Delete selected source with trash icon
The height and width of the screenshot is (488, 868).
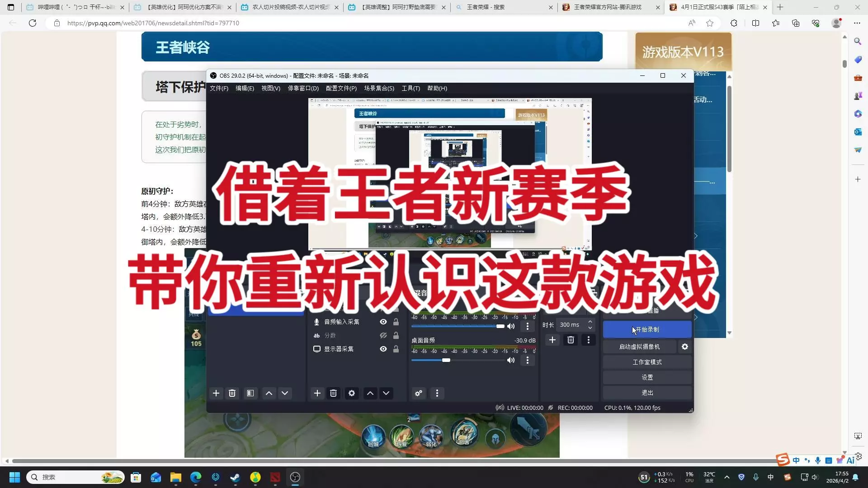(333, 393)
